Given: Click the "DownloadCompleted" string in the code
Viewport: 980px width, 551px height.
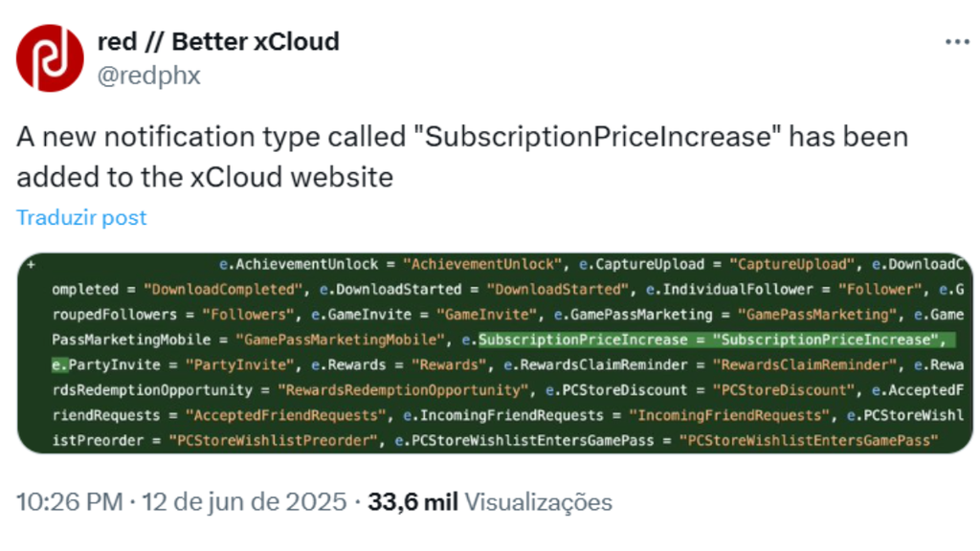Looking at the screenshot, I should point(224,289).
